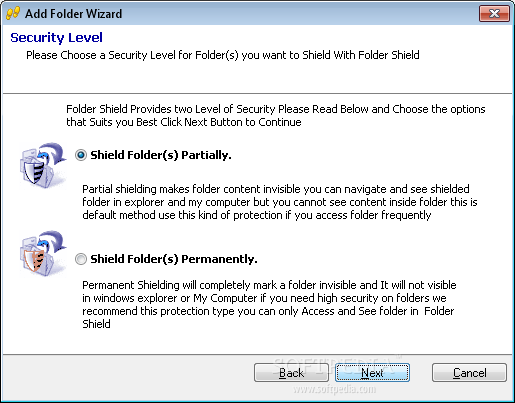Cancel the Add Folder Wizard
The width and height of the screenshot is (515, 403).
point(469,373)
